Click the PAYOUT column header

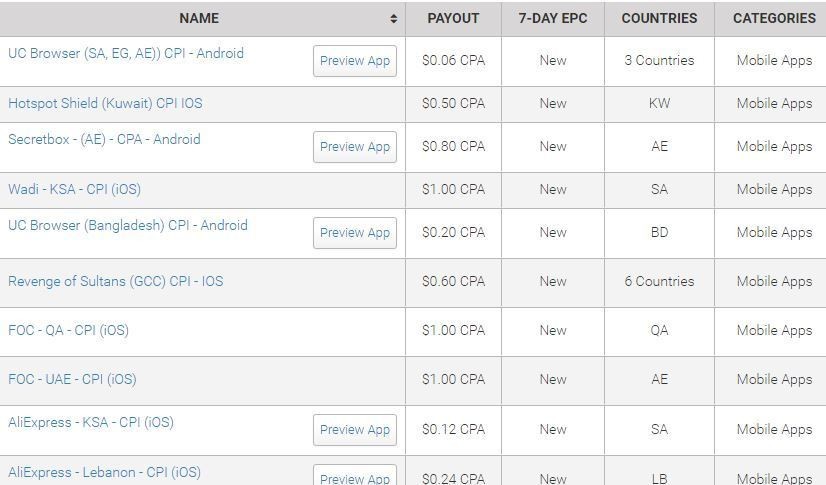(453, 18)
